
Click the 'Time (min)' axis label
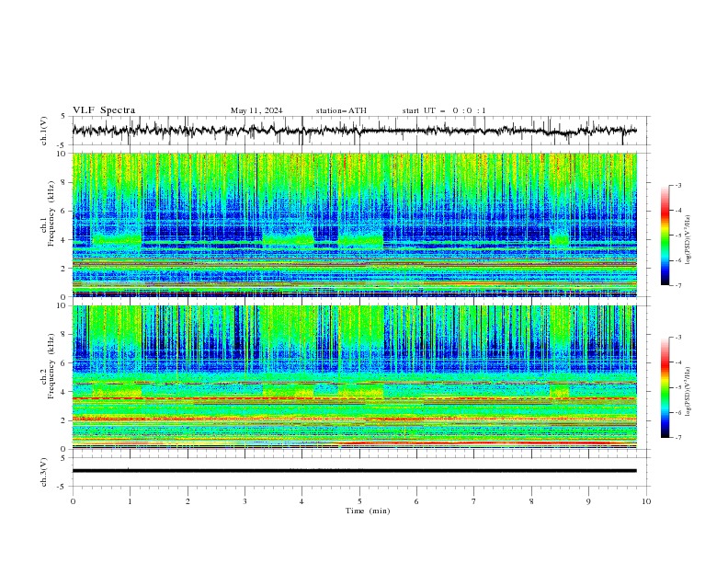point(368,511)
